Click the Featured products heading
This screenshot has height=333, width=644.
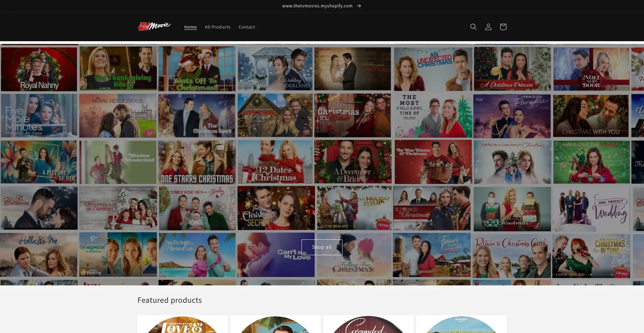[169, 300]
